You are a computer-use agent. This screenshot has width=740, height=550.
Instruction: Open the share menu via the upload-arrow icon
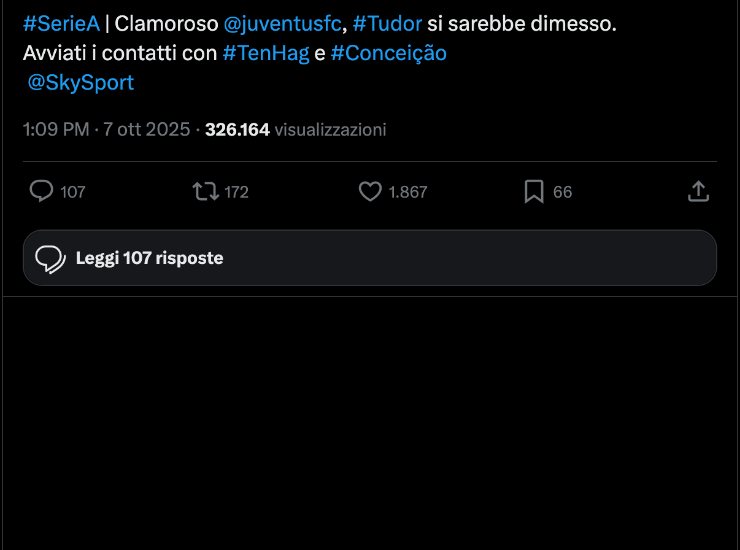click(699, 191)
